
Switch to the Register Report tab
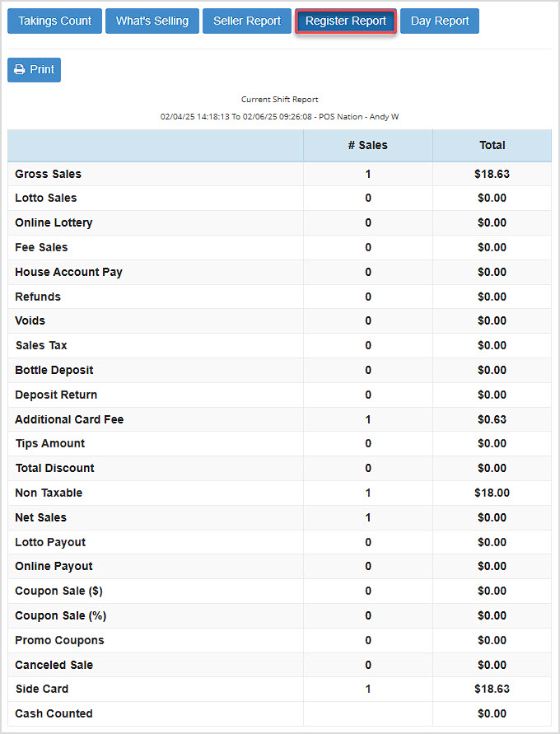[345, 21]
